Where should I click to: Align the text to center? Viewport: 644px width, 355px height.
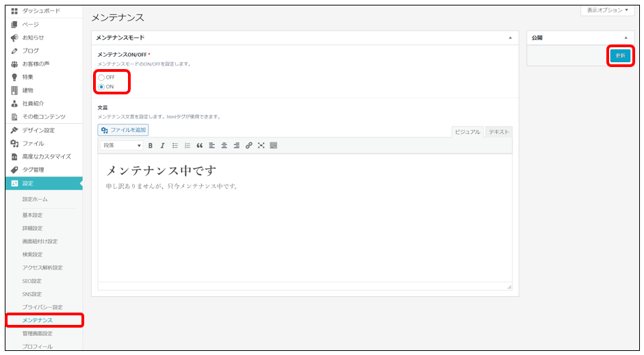tap(224, 146)
